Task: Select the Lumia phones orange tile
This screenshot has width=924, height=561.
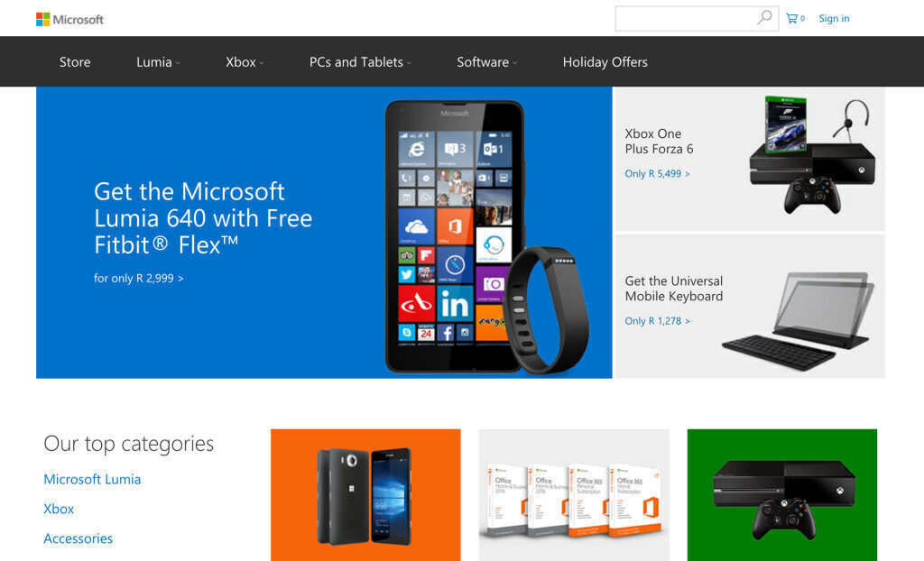Action: click(x=365, y=495)
